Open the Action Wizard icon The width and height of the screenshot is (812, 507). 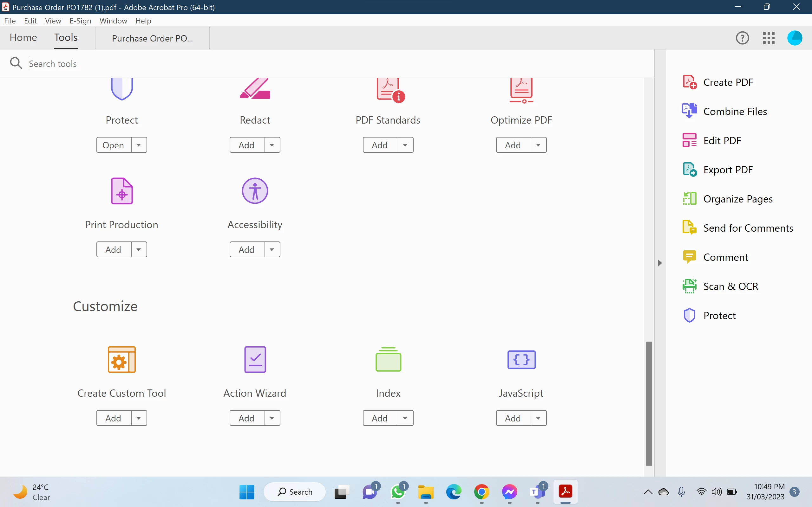pyautogui.click(x=255, y=359)
